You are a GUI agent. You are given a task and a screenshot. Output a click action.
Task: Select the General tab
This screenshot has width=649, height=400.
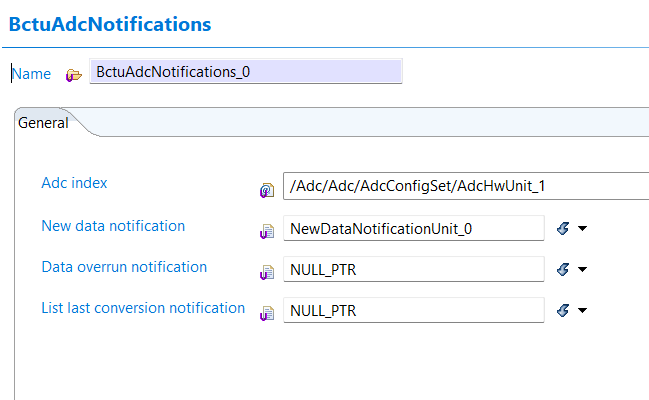43,123
